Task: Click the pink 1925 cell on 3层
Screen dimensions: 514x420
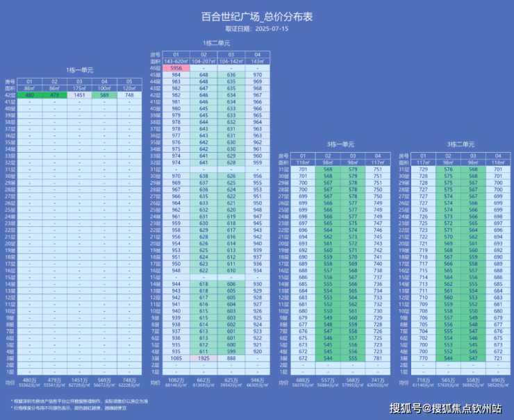Action: click(x=204, y=358)
